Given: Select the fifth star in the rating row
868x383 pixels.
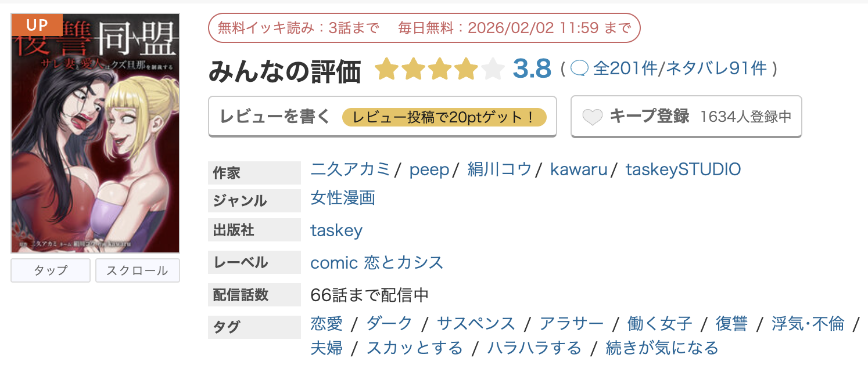Looking at the screenshot, I should point(493,68).
